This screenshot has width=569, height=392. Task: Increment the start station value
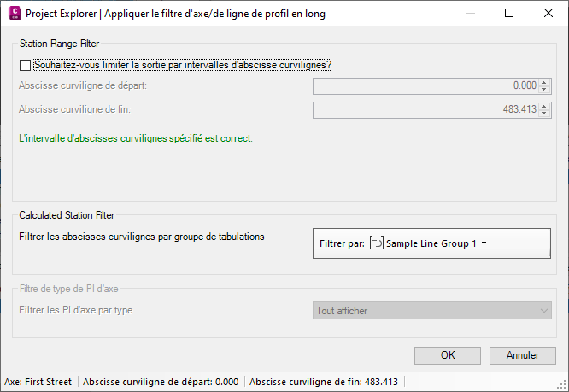pyautogui.click(x=544, y=82)
